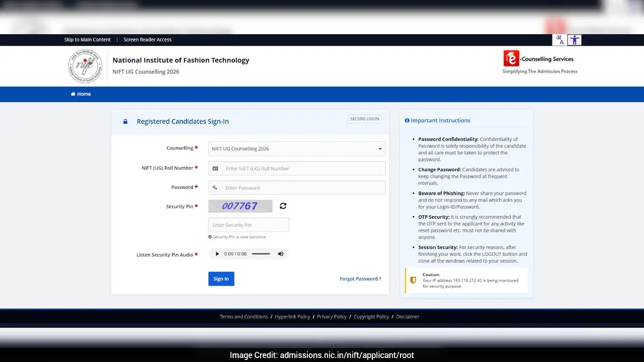
Task: Click the NIFT UG Counselling 2026 subtitle
Action: [x=146, y=72]
